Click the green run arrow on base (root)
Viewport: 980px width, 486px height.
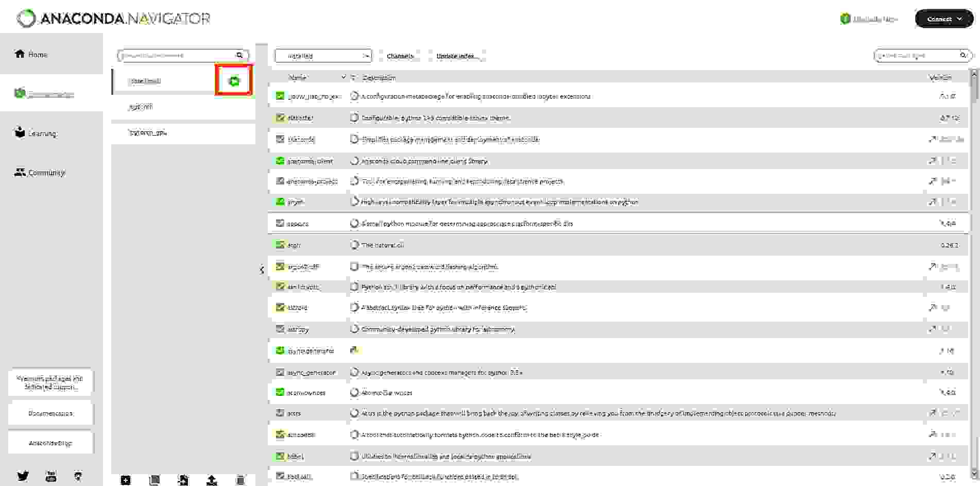[x=234, y=81]
